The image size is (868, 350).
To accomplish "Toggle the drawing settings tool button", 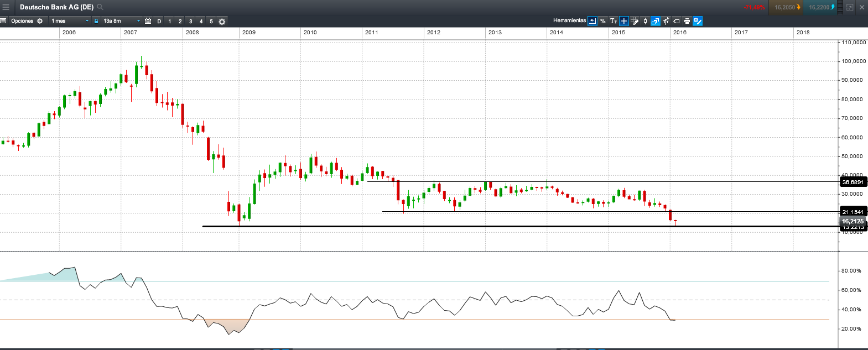I will coord(698,21).
